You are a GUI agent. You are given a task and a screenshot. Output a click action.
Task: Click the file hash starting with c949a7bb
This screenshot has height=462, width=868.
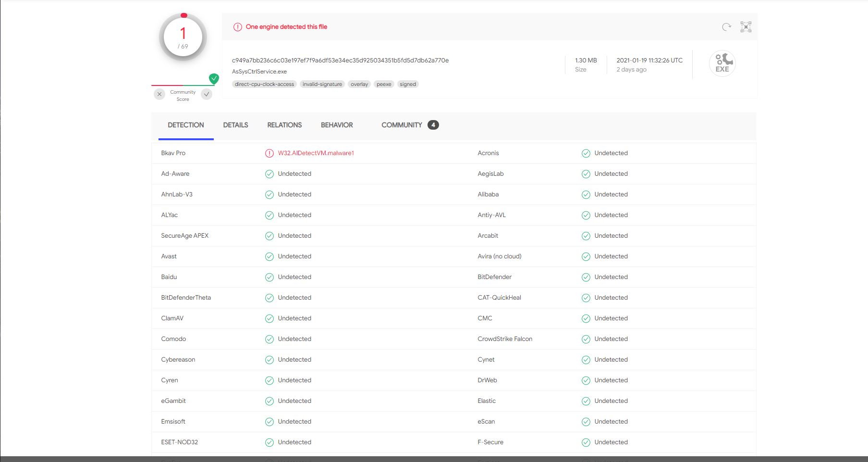[340, 61]
